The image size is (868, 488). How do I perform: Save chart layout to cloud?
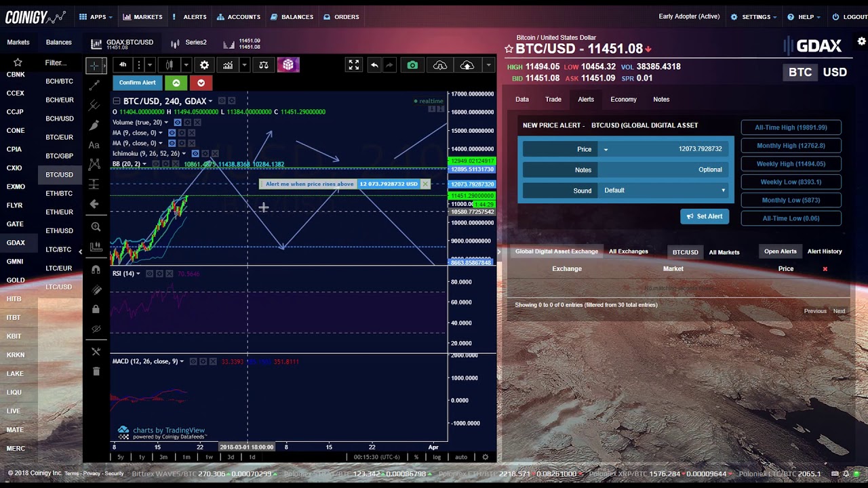[467, 65]
